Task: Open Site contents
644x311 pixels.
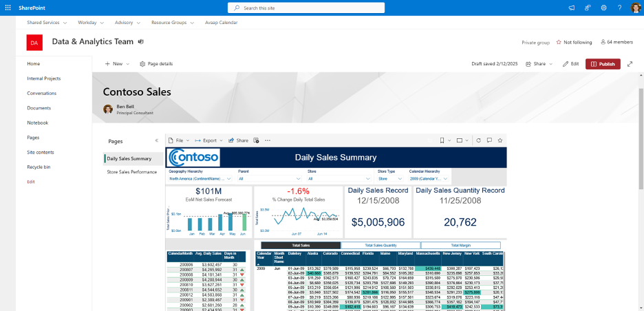Action: coord(41,153)
